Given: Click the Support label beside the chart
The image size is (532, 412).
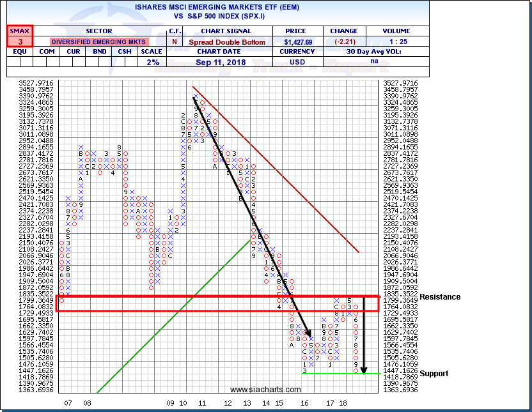Looking at the screenshot, I should [x=434, y=374].
